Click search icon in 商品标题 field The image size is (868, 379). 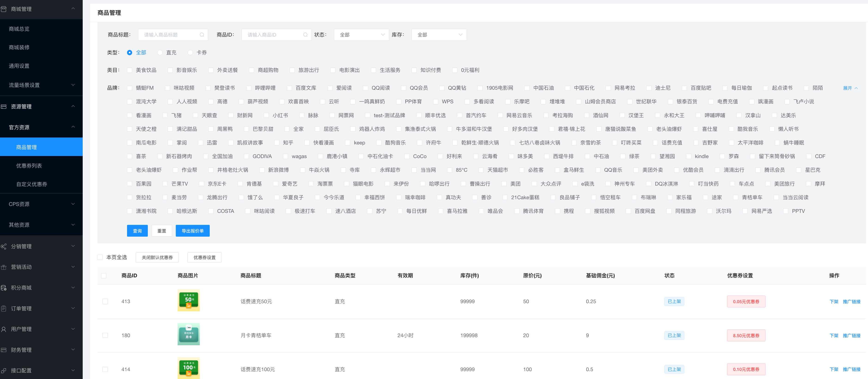[x=202, y=35]
